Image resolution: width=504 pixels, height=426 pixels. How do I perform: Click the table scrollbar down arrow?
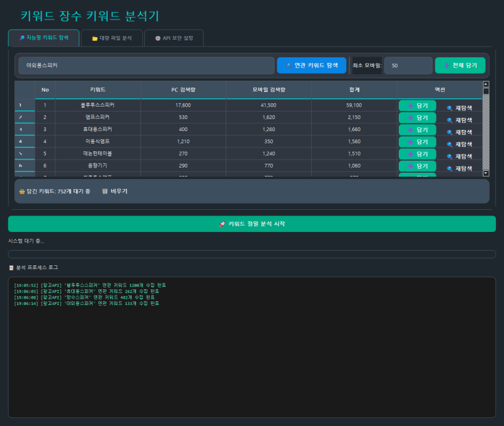point(486,173)
